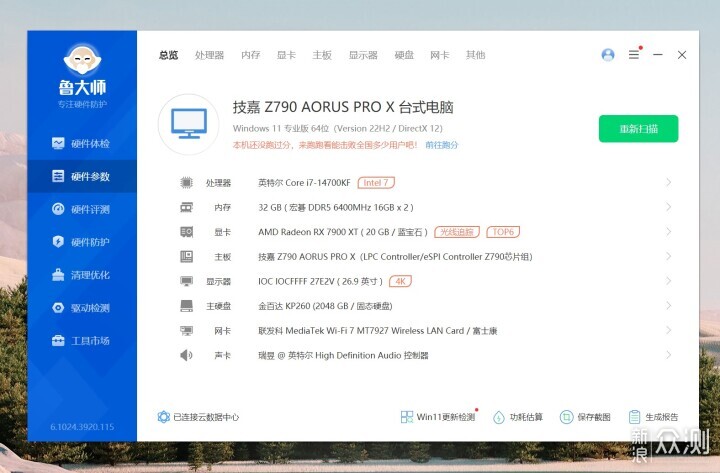Click 英特尔 Core i7-14700KF text
720x473 pixels.
tap(304, 183)
